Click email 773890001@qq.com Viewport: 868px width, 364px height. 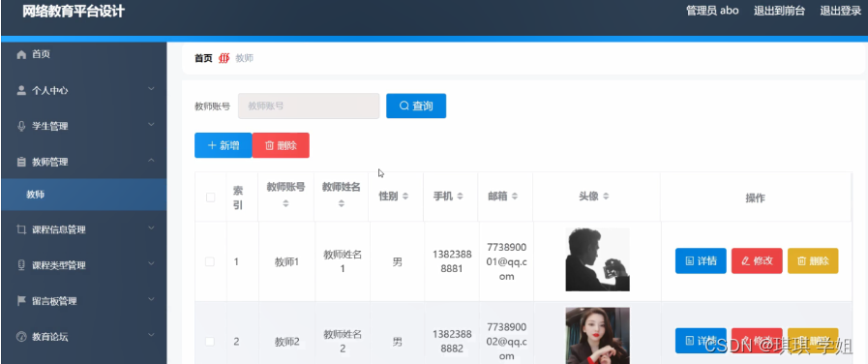(506, 261)
